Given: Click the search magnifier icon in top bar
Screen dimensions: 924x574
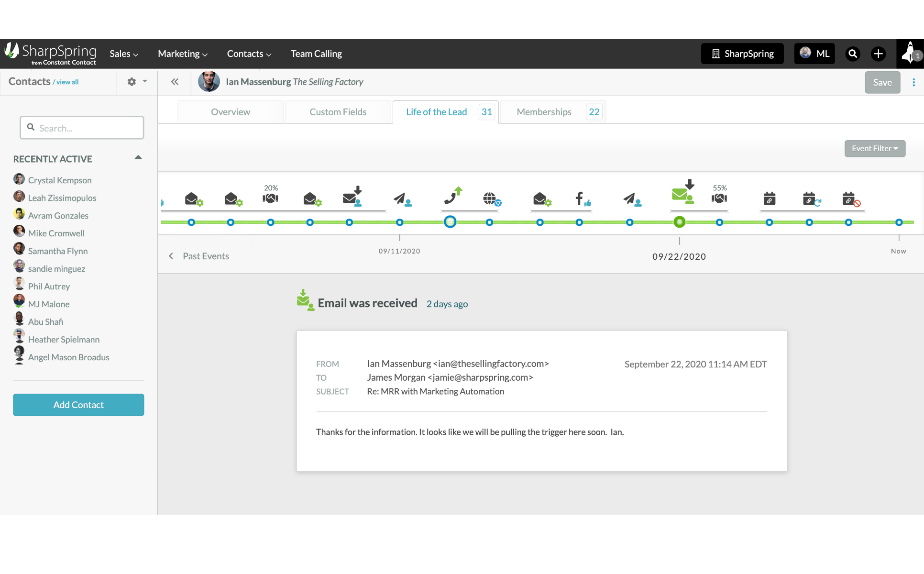Looking at the screenshot, I should coord(852,54).
